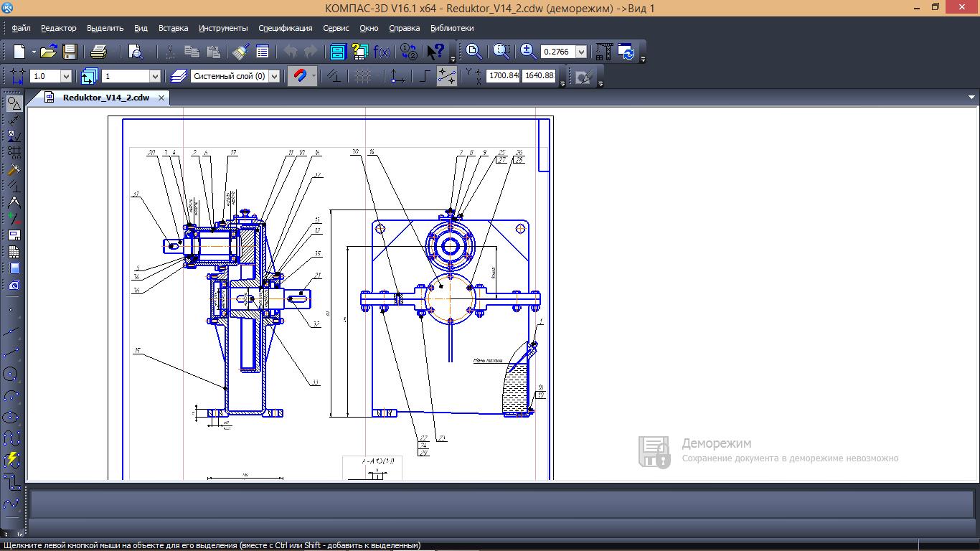
Task: Toggle object snaps magnet button
Action: 298,76
